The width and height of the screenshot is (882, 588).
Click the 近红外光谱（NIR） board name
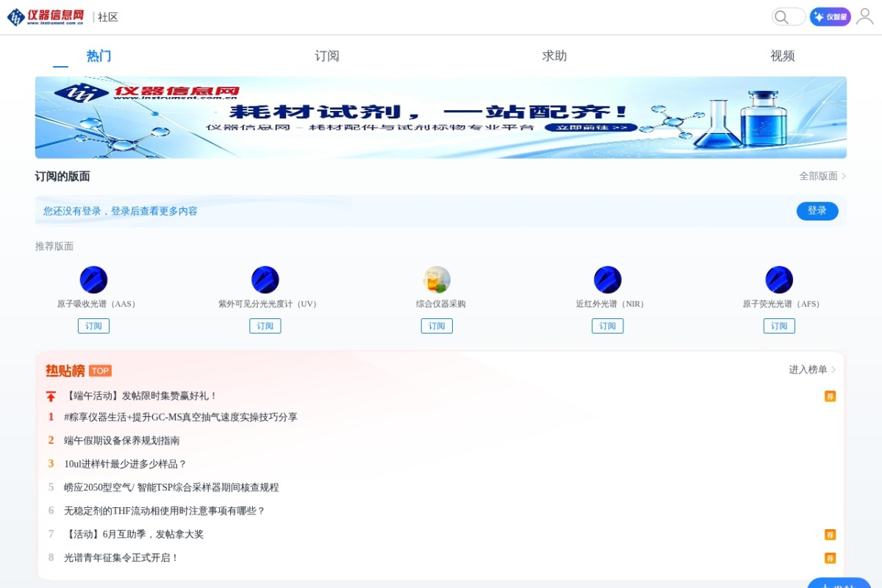point(612,304)
